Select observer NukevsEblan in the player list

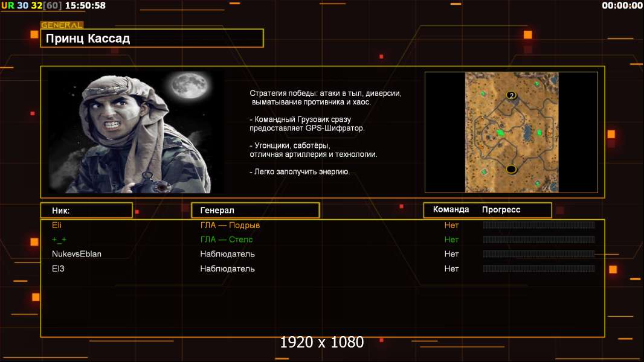coord(77,254)
